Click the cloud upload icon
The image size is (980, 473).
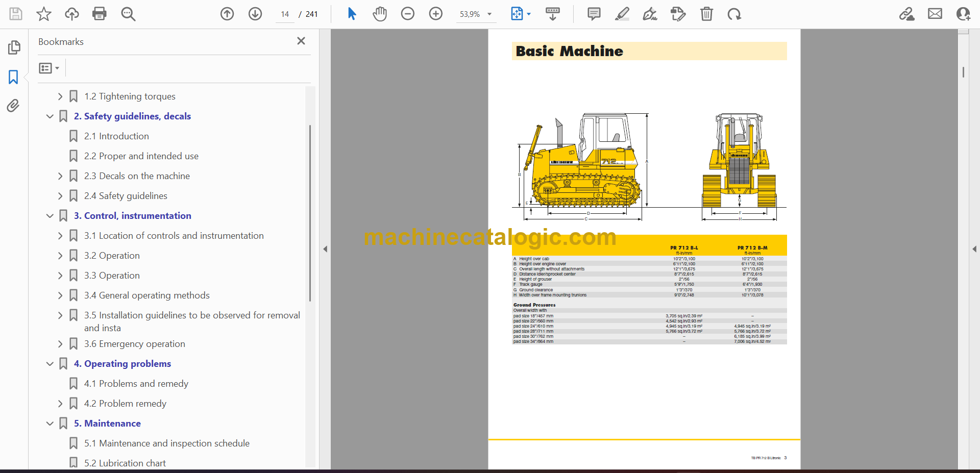(x=72, y=14)
